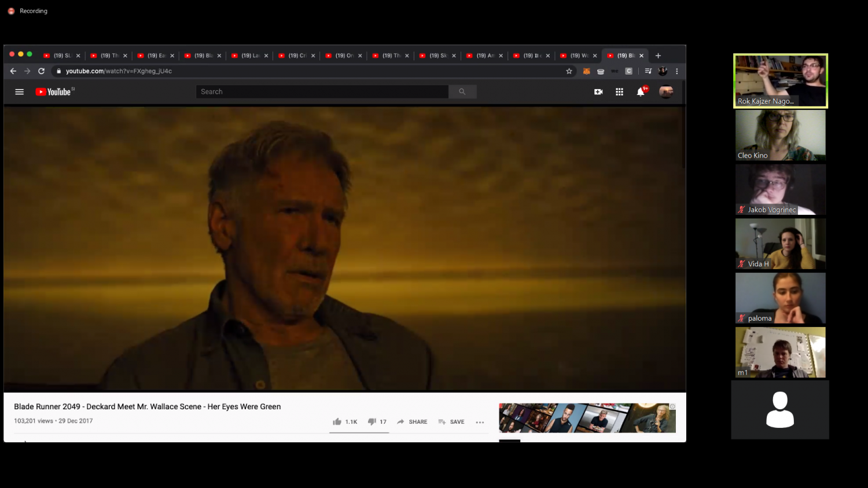868x488 pixels.
Task: Like the video with thumbs up 1.1K
Action: tap(345, 421)
